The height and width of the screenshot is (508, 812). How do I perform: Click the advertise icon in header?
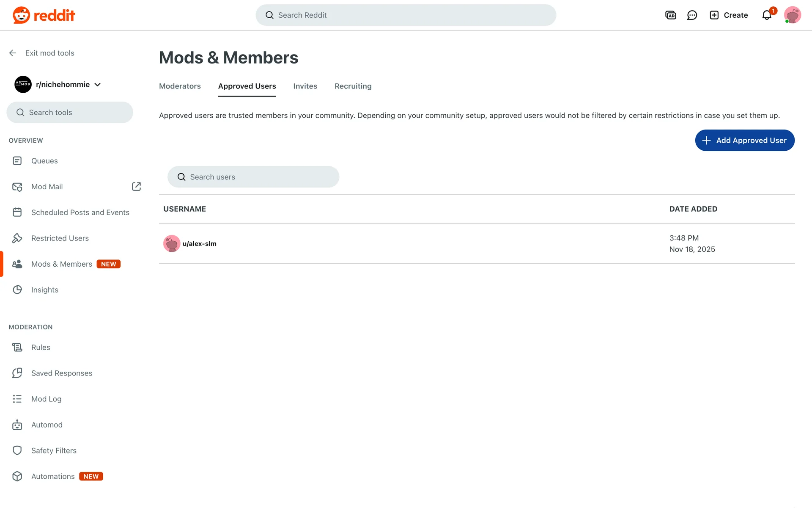[670, 15]
